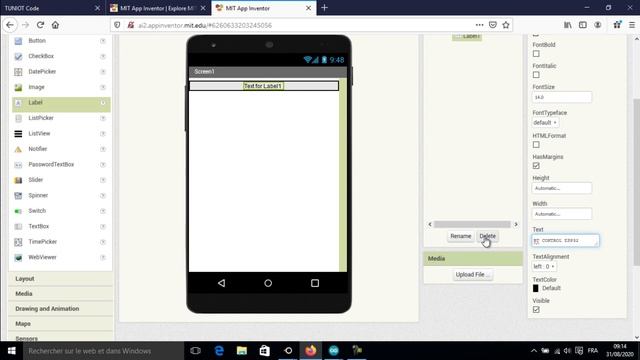Switch to MIT App Inventor Explore tab
640x360 pixels.
tap(158, 8)
